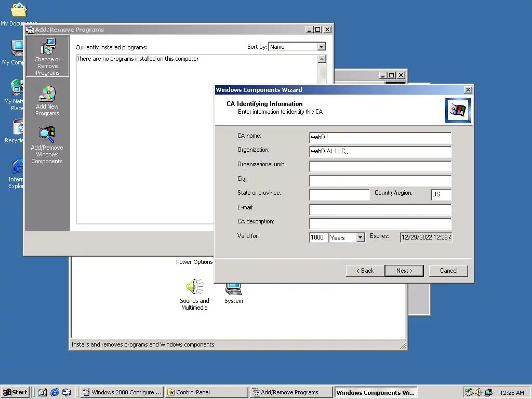Maximize the Add/Remove Programs window
The image size is (532, 399).
318,30
